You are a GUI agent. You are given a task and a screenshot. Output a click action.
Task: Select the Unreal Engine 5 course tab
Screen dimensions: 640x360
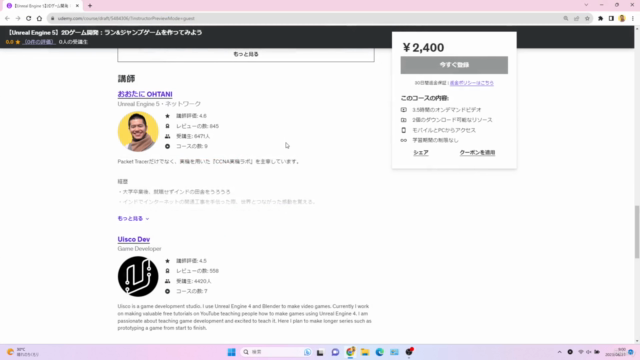[42, 6]
